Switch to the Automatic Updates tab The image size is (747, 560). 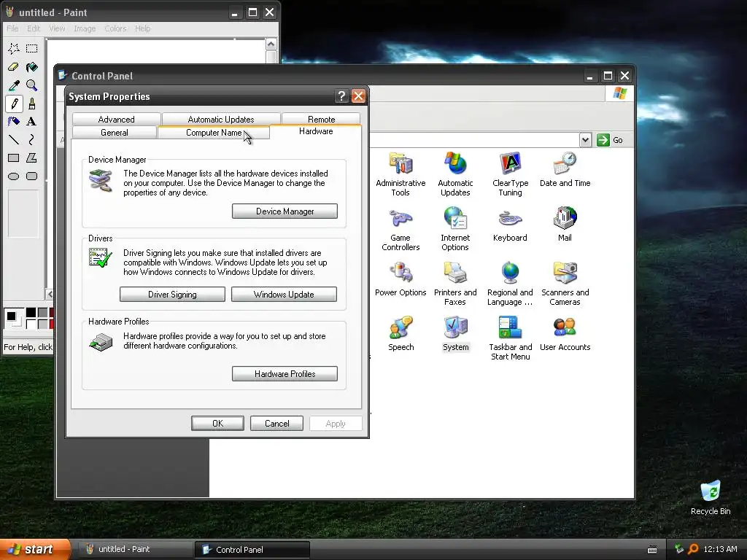pyautogui.click(x=221, y=119)
